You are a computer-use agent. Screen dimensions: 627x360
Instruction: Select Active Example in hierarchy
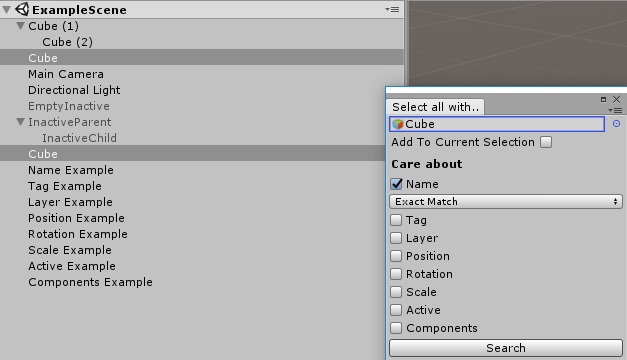72,266
